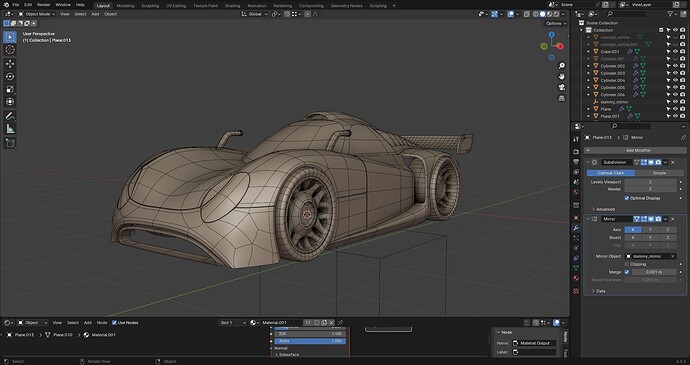Adjust the Merge distance 0.001 m field
Viewport: 690px width, 365px height.
[654, 272]
